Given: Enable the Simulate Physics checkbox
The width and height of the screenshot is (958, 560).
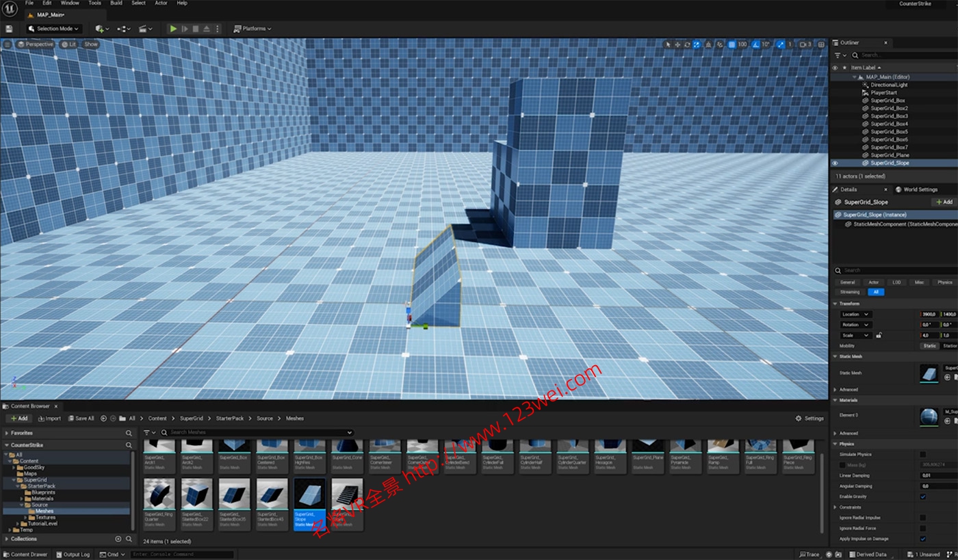Looking at the screenshot, I should click(x=922, y=454).
